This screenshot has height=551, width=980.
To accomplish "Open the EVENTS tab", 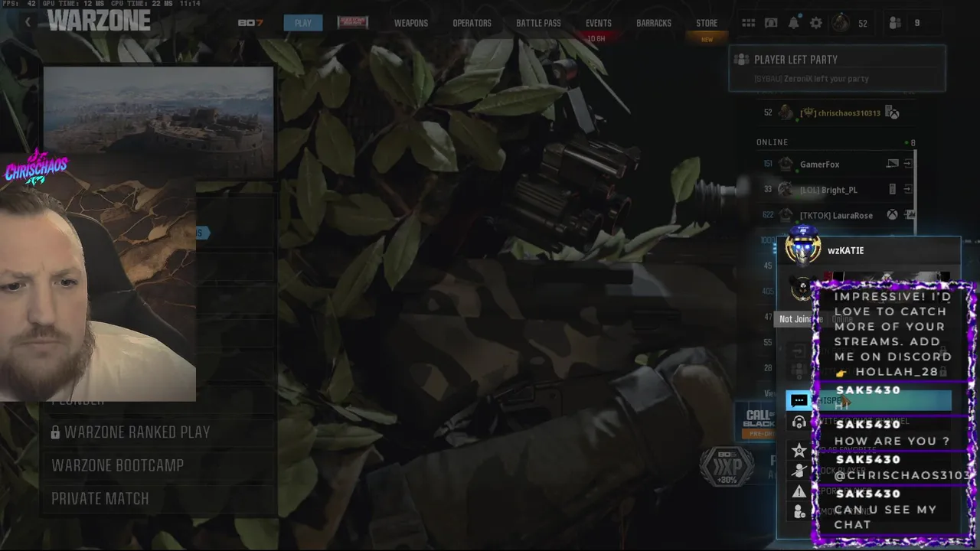I will 599,23.
